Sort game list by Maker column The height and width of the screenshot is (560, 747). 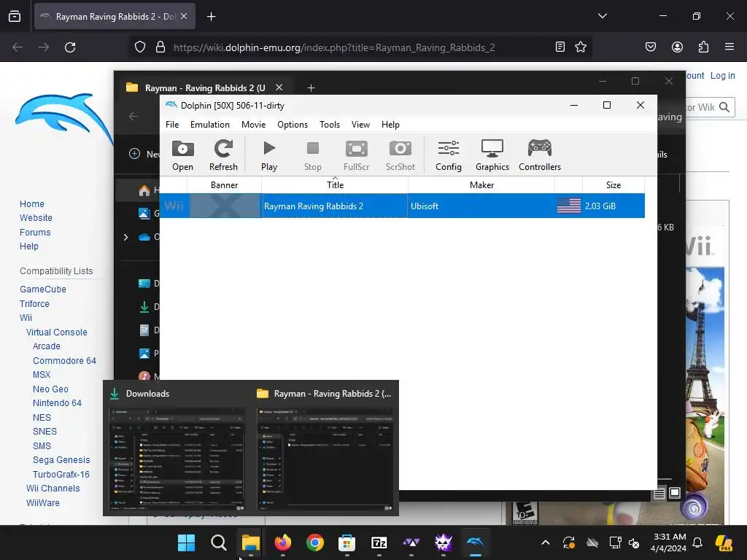[481, 184]
